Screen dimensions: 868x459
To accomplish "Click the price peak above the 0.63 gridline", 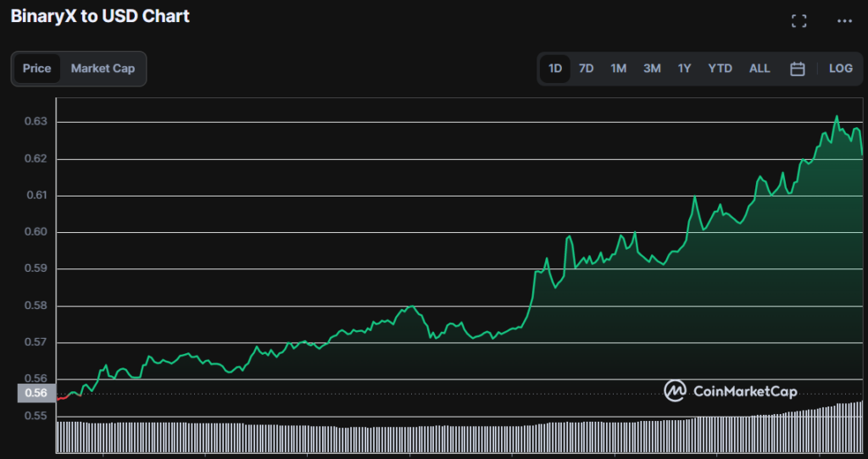I will coord(837,117).
